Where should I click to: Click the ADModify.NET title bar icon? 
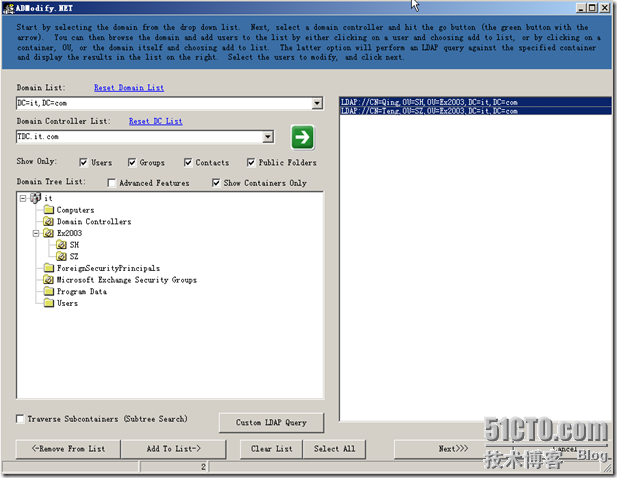tap(9, 8)
